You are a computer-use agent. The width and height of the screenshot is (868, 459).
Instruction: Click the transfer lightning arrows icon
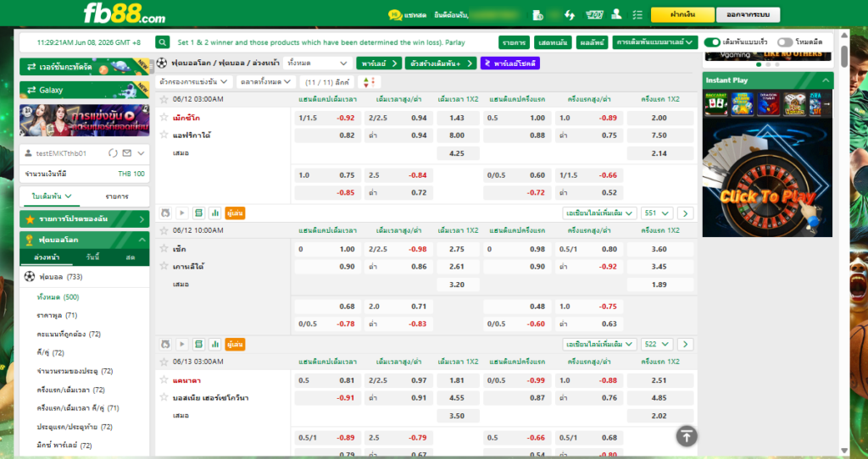(570, 15)
